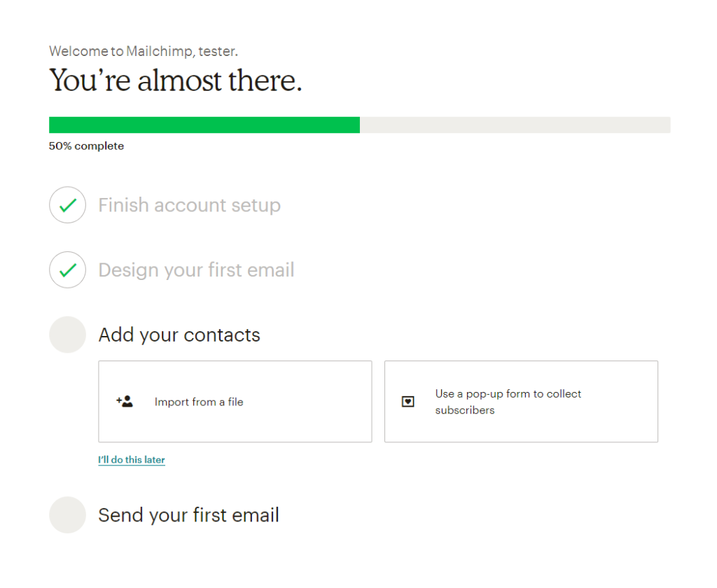Click the green filled part of progress bar

[x=204, y=125]
